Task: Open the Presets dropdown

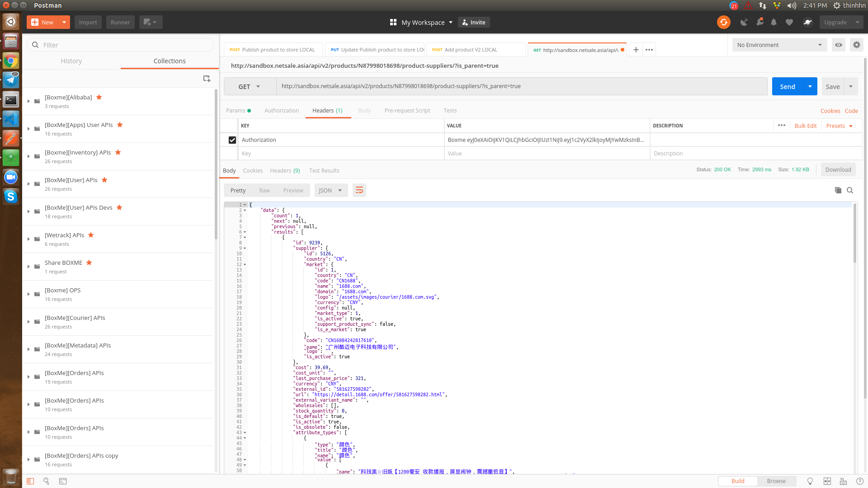Action: pos(840,126)
